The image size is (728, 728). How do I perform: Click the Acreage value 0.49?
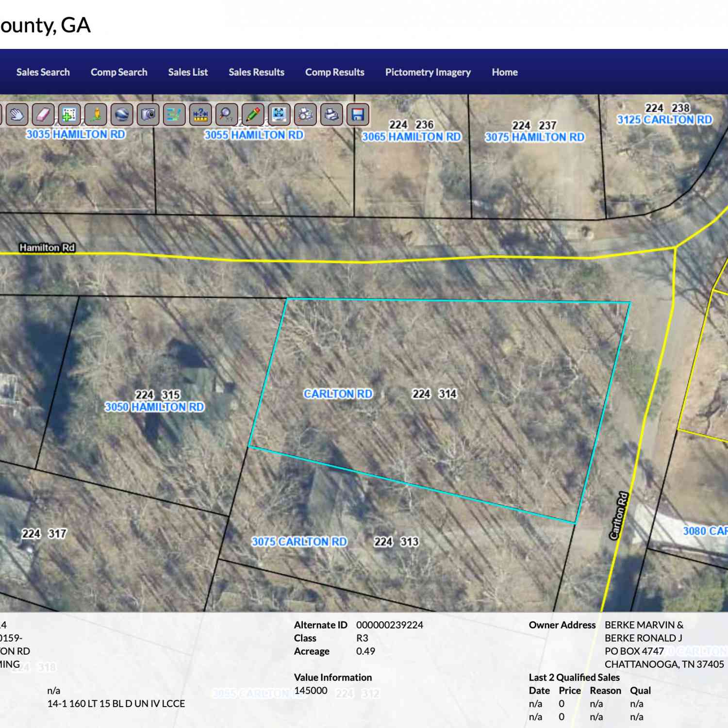coord(365,651)
